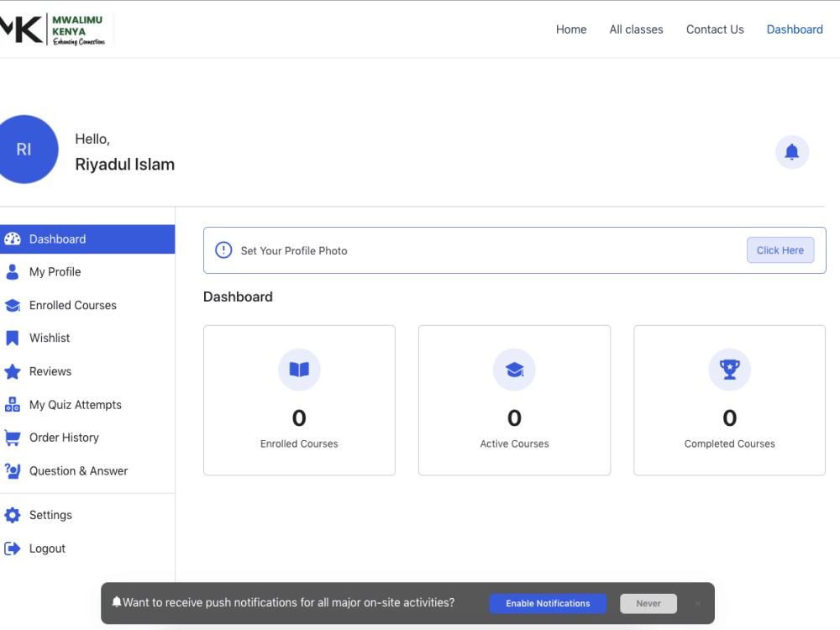This screenshot has width=840, height=630.
Task: Click the RI profile avatar circle
Action: [x=24, y=150]
